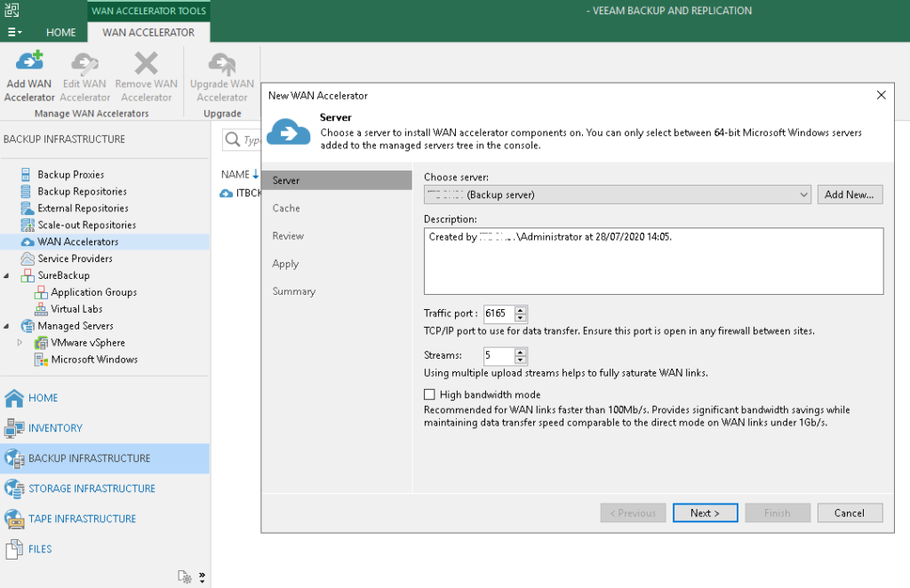The height and width of the screenshot is (588, 910).
Task: Expand the VMware vSphere tree node
Action: point(20,343)
